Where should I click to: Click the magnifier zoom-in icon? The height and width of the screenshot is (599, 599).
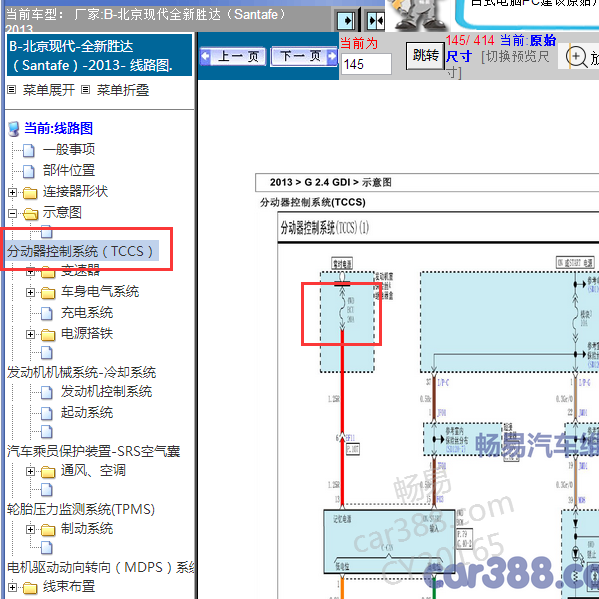pyautogui.click(x=576, y=57)
